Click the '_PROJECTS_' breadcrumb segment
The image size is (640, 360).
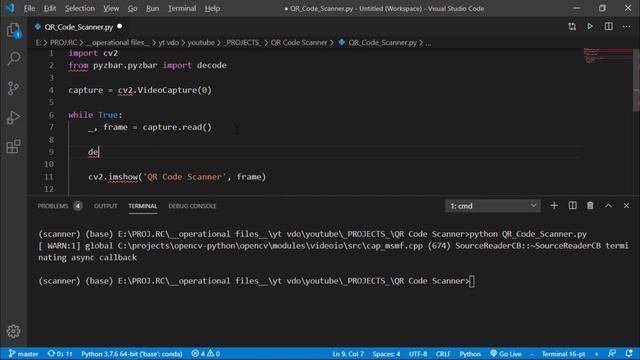(x=243, y=42)
